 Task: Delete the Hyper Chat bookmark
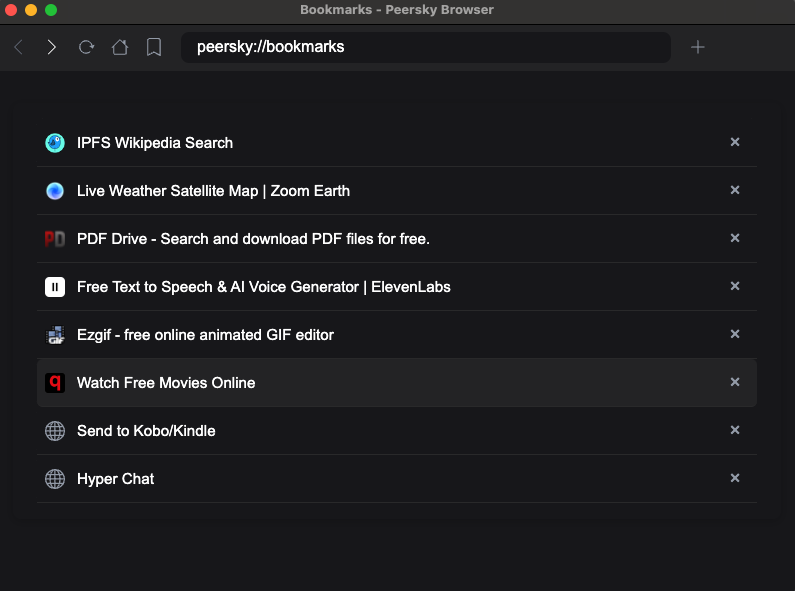(735, 478)
